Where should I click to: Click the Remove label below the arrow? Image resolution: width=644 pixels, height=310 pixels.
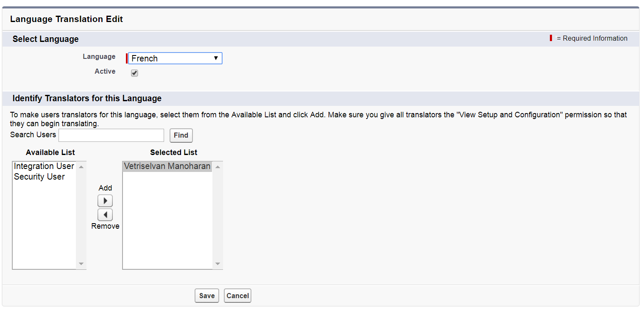click(105, 226)
